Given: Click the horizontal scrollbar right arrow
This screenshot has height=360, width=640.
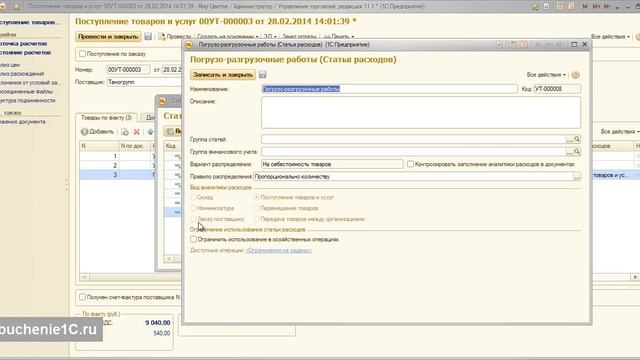Looking at the screenshot, I should click(x=635, y=277).
